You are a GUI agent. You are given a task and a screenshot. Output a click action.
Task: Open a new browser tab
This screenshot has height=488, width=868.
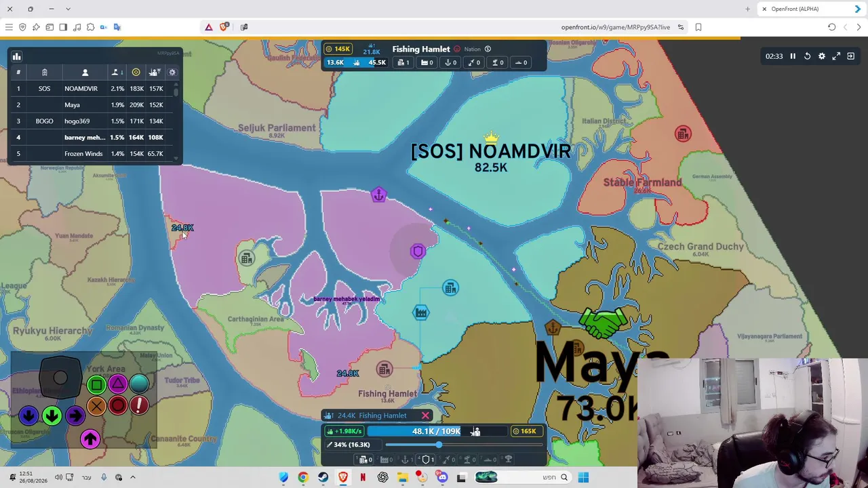(x=747, y=9)
